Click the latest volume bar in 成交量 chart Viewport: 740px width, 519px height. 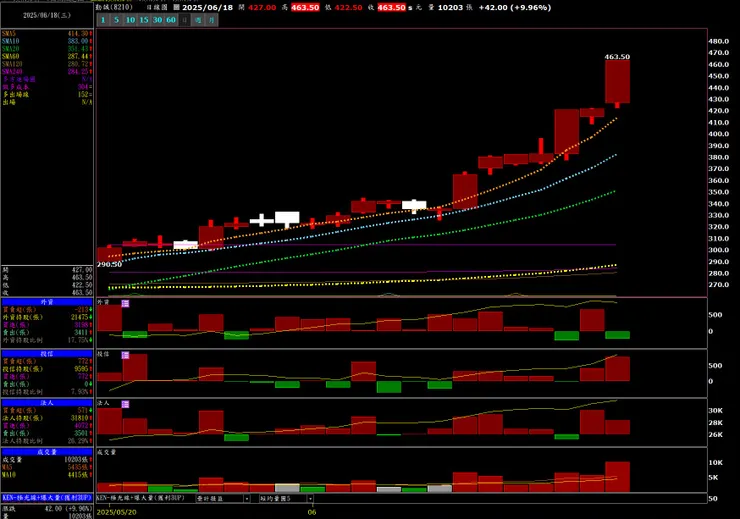pyautogui.click(x=617, y=477)
